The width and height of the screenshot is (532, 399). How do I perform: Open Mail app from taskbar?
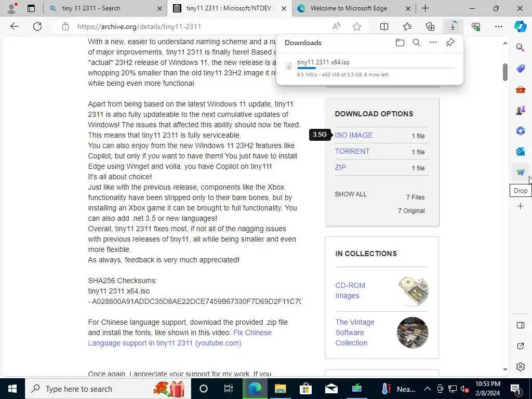[x=331, y=389]
